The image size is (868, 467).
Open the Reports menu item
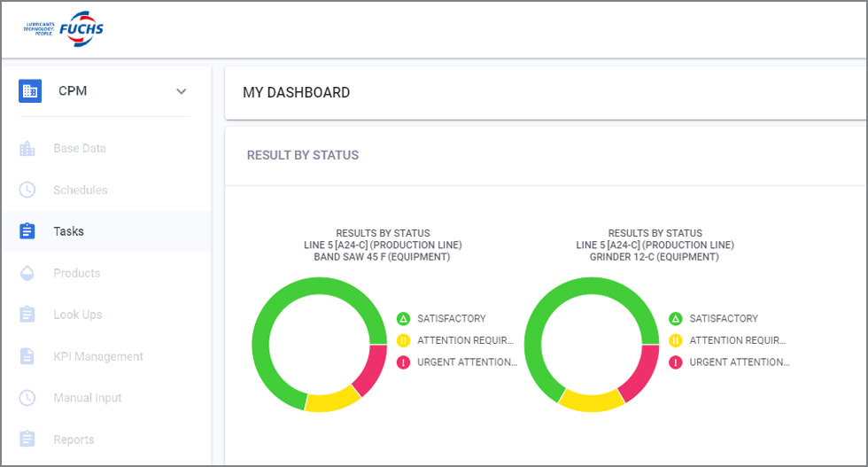tap(74, 440)
